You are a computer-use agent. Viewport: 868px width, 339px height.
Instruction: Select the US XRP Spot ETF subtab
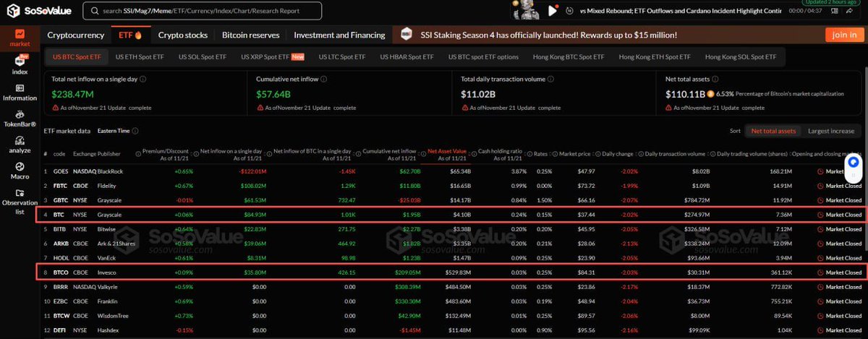tap(273, 56)
